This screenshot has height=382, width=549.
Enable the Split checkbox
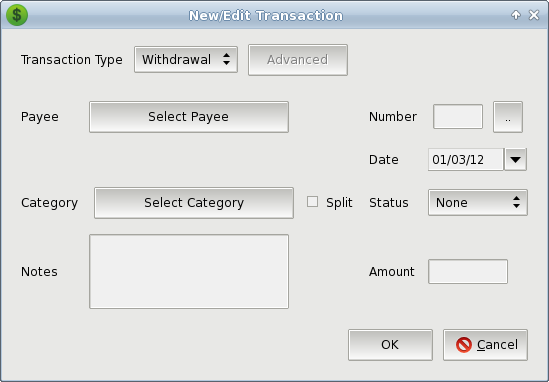312,202
